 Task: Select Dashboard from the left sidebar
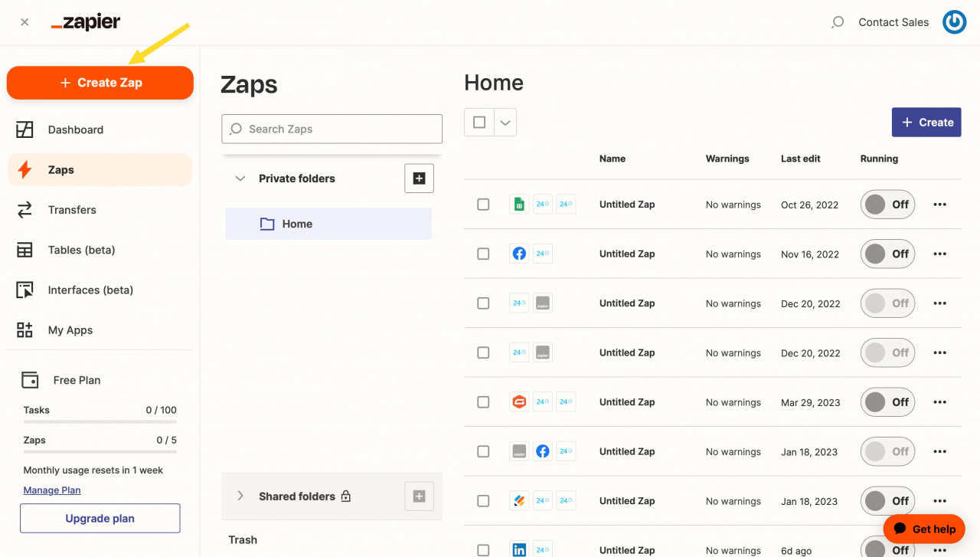(x=75, y=129)
